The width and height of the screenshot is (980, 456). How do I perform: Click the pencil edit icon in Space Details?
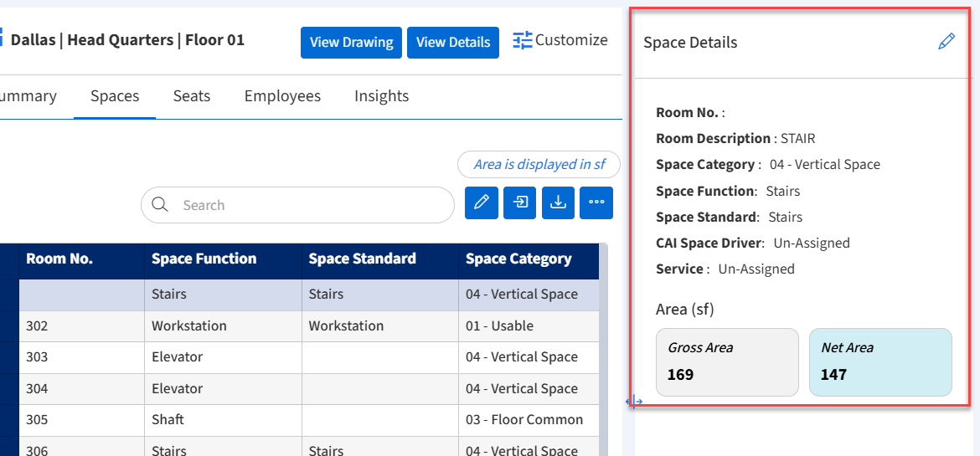[946, 42]
